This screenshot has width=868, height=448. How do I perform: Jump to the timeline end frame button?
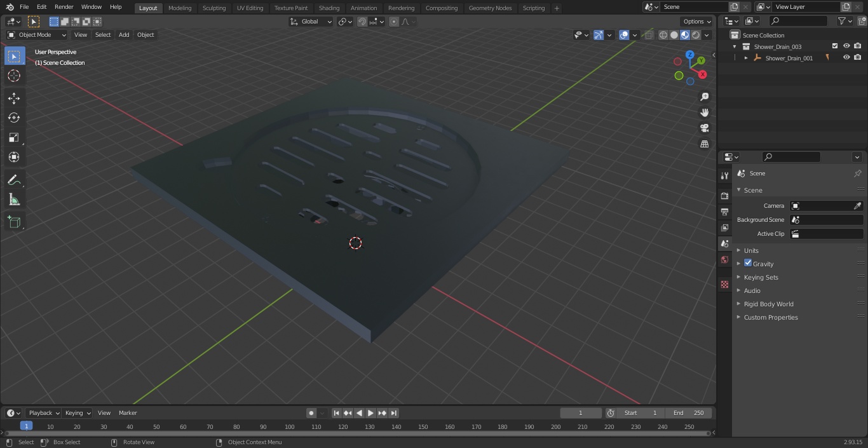pos(393,413)
